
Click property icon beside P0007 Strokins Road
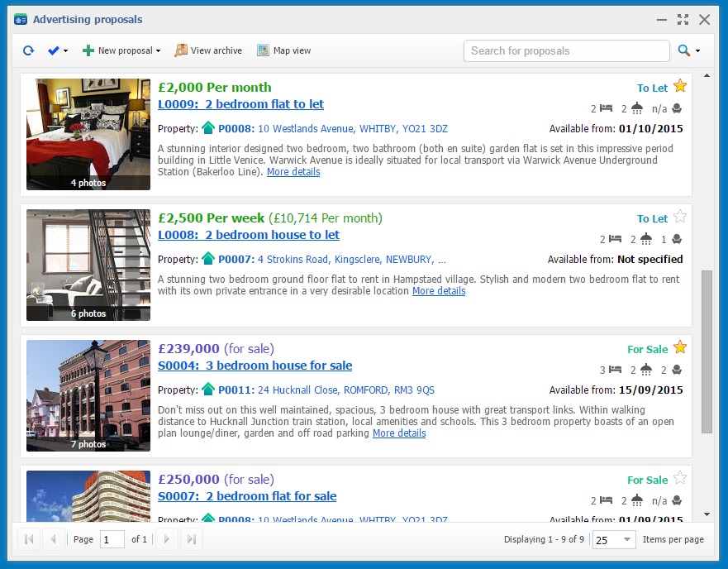point(208,259)
